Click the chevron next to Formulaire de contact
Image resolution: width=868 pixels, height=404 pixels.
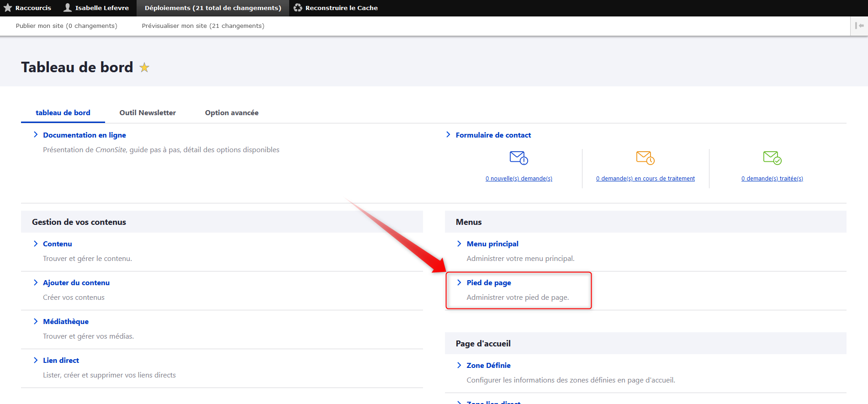pos(448,135)
